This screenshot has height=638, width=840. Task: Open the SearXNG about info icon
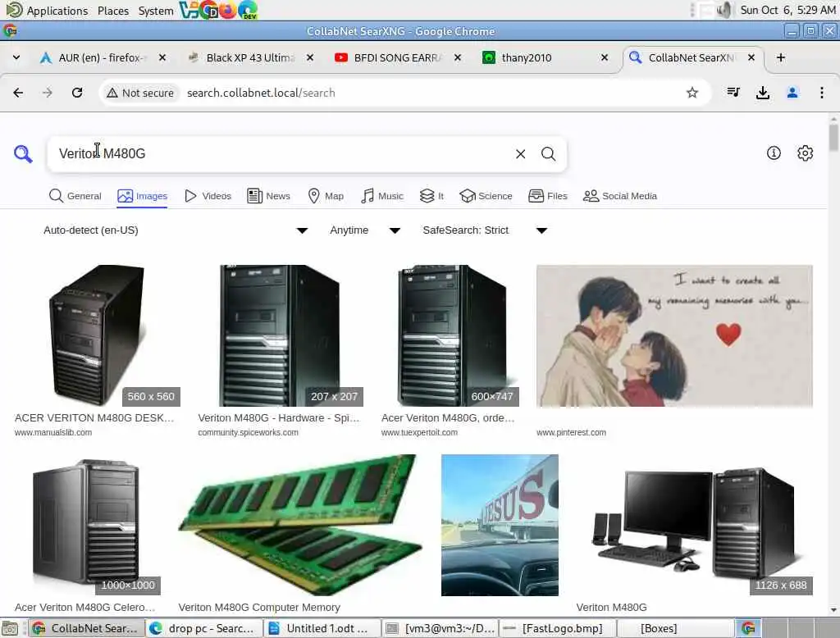[x=774, y=153]
